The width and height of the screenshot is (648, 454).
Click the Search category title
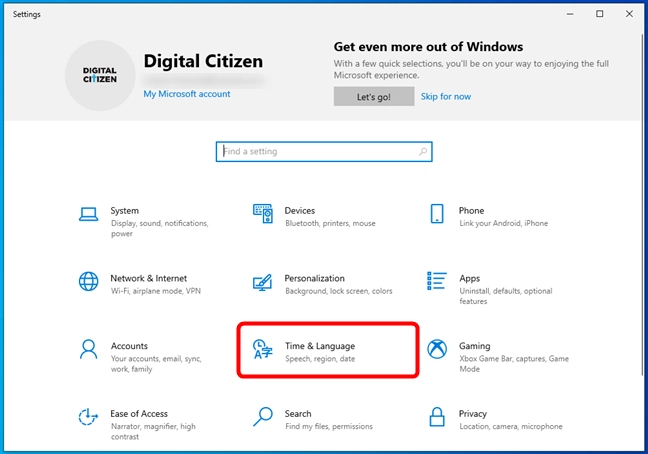[298, 414]
